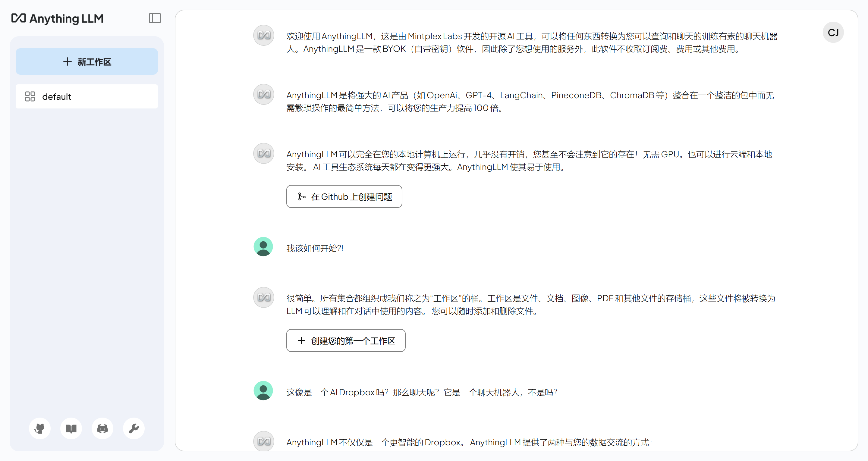
Task: Click the branch icon in Github button
Action: coord(302,196)
